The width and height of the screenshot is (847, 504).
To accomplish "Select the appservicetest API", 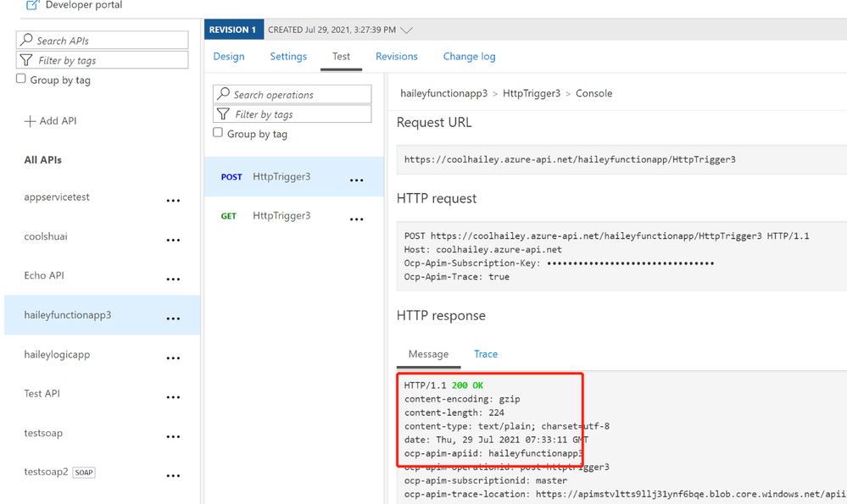I will [57, 197].
